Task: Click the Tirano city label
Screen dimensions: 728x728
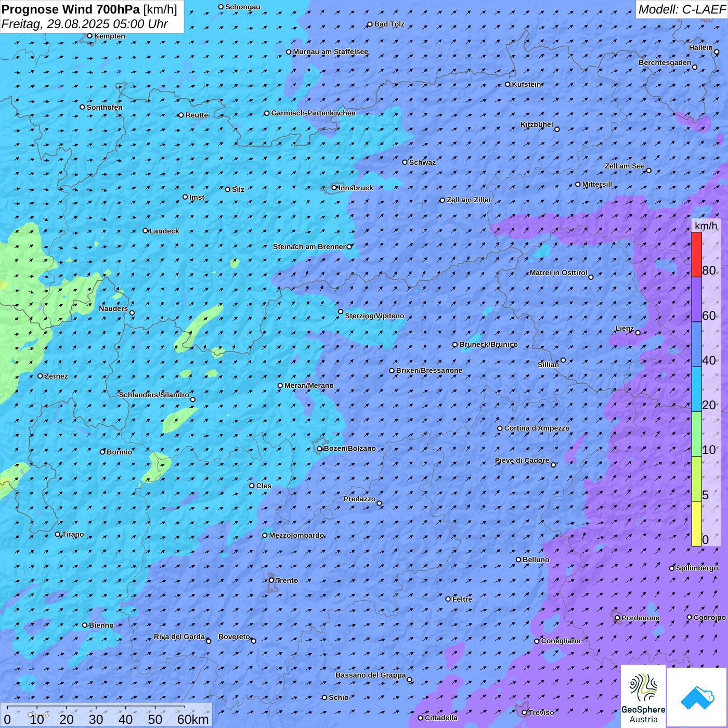Action: (x=73, y=534)
